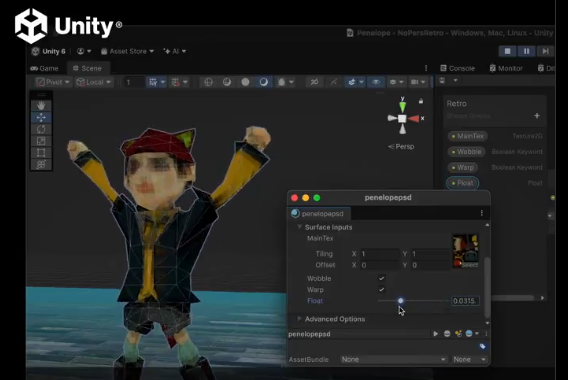The width and height of the screenshot is (568, 380).
Task: Select the Float property pill
Action: pyautogui.click(x=463, y=183)
